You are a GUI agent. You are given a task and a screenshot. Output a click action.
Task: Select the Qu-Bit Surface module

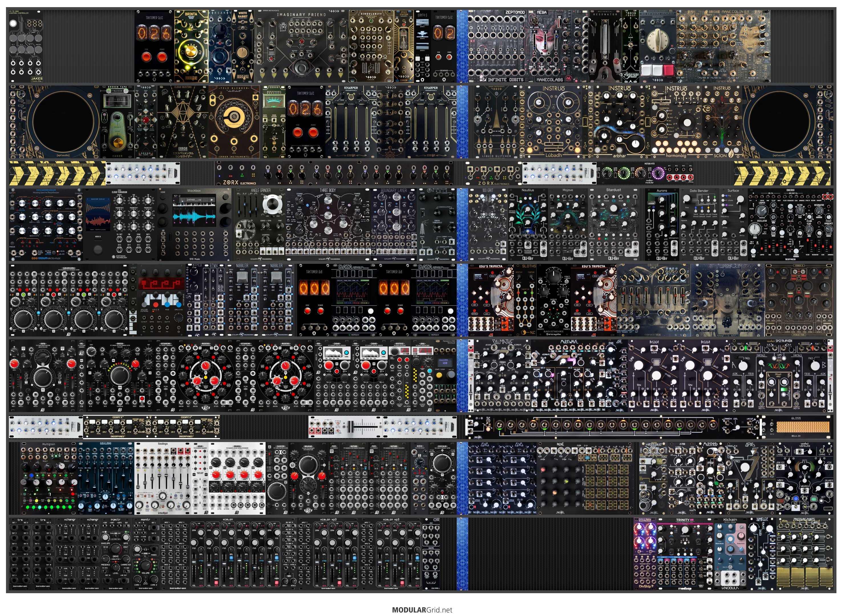coord(733,224)
